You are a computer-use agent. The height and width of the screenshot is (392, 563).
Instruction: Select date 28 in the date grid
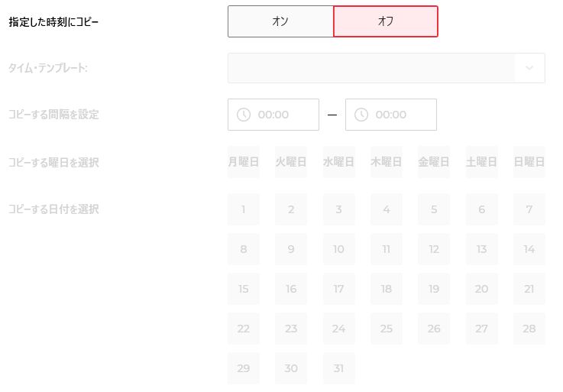[x=529, y=329]
